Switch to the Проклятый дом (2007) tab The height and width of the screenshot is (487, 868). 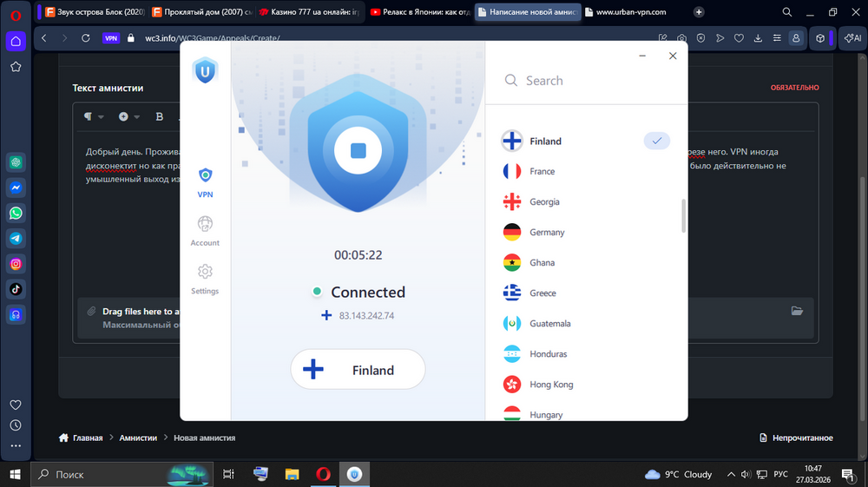[202, 11]
